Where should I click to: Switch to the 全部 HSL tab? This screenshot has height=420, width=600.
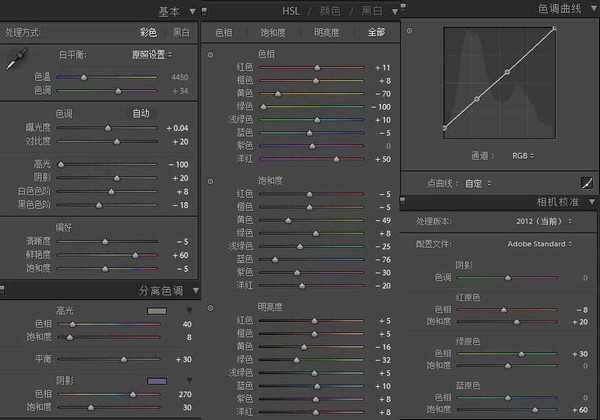(375, 32)
